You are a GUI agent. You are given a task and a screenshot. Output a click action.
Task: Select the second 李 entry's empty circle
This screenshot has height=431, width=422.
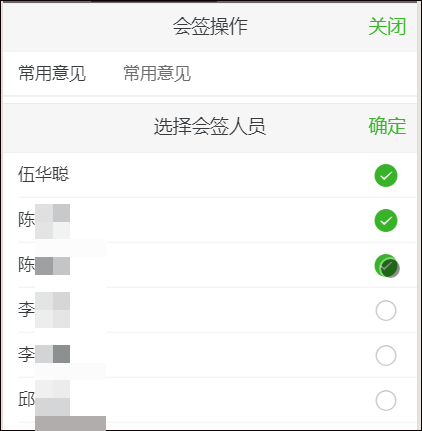coord(386,356)
